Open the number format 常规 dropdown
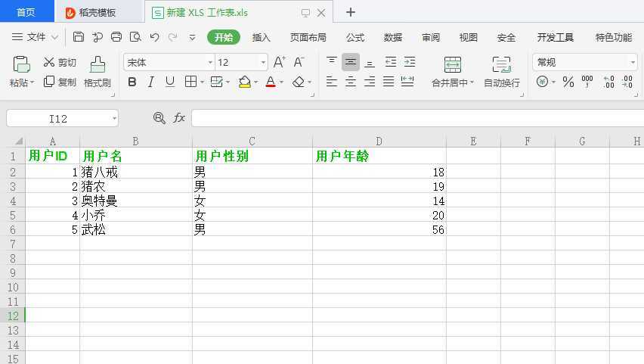 pos(633,63)
